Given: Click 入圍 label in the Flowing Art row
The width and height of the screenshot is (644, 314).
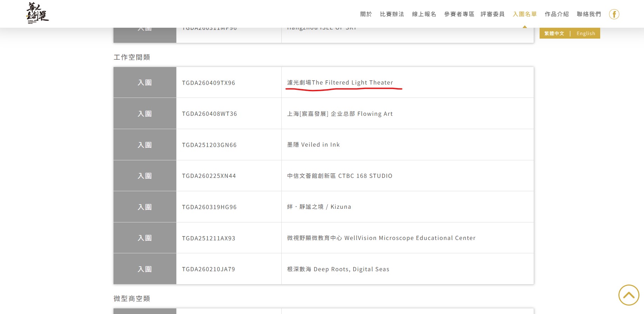Looking at the screenshot, I should 145,114.
